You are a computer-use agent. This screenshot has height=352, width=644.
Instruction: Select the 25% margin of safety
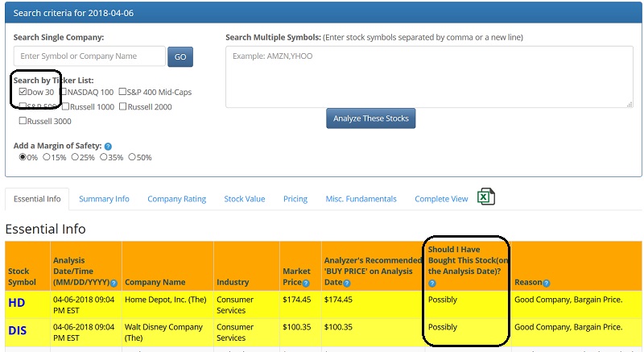(x=75, y=157)
